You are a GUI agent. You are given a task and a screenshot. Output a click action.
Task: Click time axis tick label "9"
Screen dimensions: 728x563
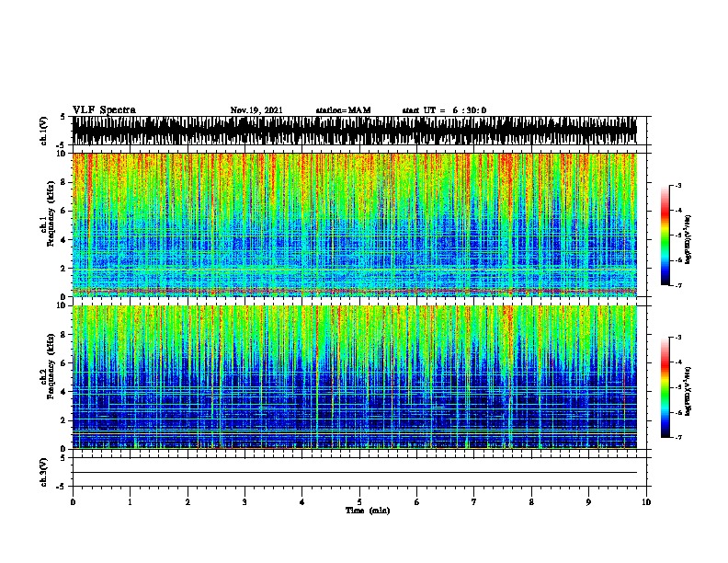[588, 502]
